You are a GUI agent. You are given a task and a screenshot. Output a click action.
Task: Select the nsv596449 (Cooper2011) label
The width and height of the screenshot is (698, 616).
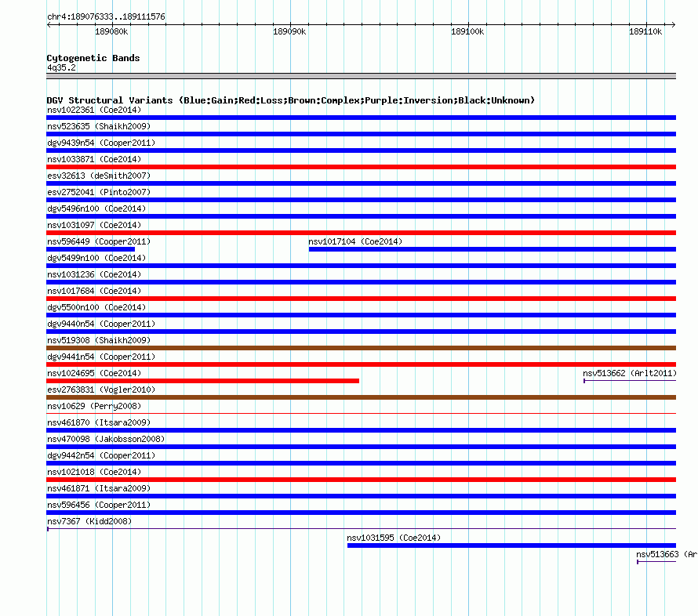coord(99,241)
